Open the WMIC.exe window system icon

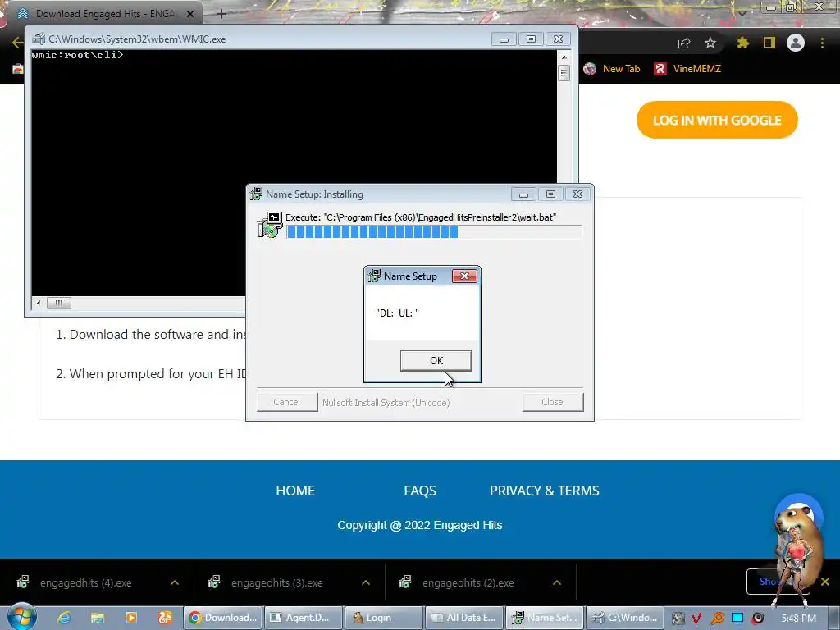pyautogui.click(x=39, y=39)
